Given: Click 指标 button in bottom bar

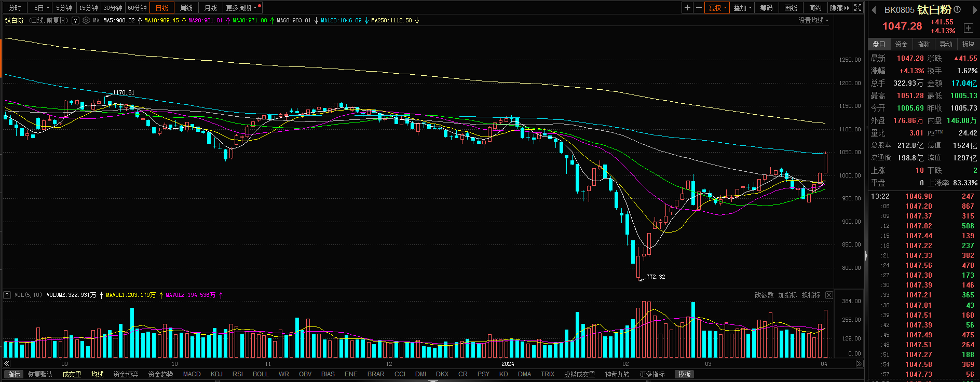Looking at the screenshot, I should [x=14, y=374].
